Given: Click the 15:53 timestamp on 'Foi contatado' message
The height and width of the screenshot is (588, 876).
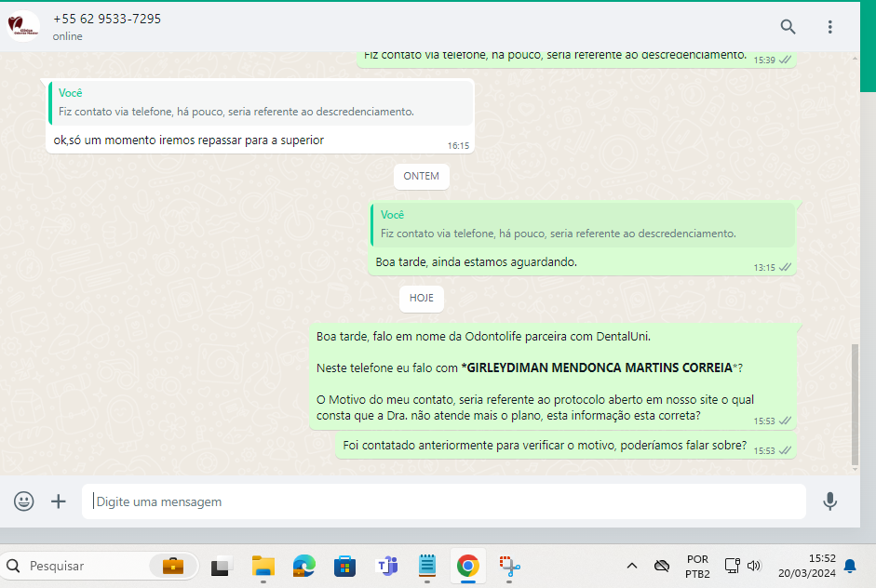Looking at the screenshot, I should tap(764, 450).
